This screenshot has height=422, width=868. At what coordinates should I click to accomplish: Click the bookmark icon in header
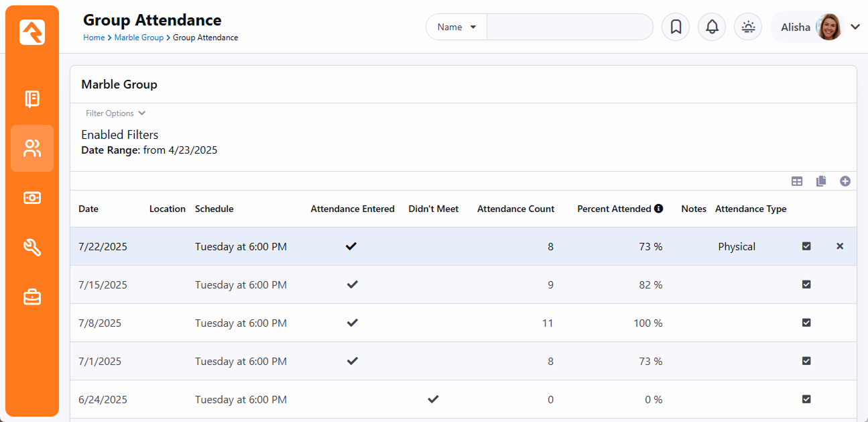[676, 28]
